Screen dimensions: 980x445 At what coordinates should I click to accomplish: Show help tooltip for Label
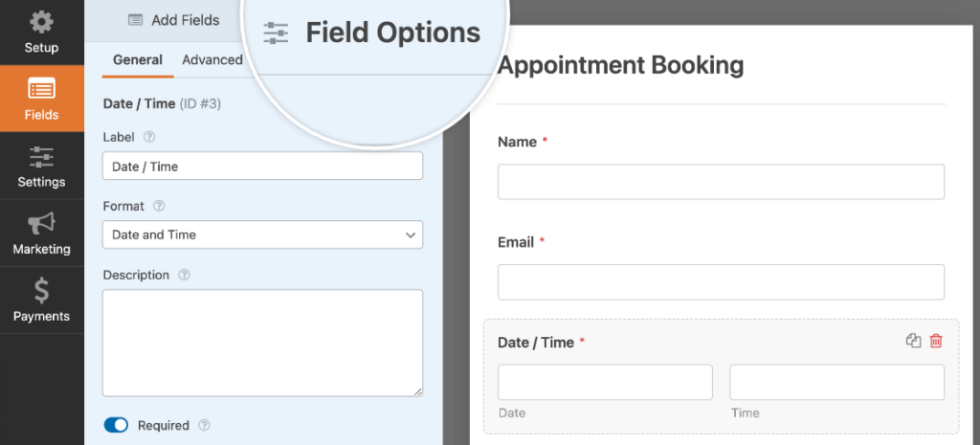[149, 137]
